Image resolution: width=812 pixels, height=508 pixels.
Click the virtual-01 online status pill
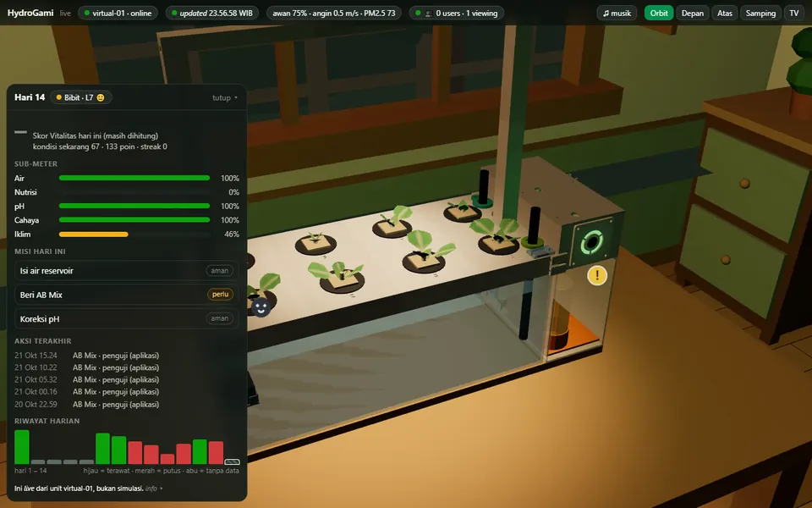click(x=118, y=13)
